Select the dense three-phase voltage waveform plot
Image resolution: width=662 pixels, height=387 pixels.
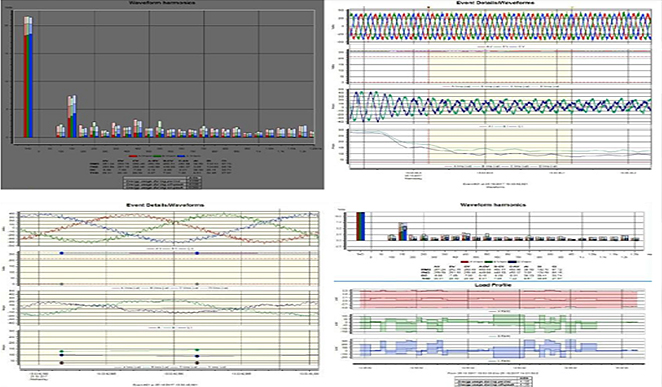500,26
